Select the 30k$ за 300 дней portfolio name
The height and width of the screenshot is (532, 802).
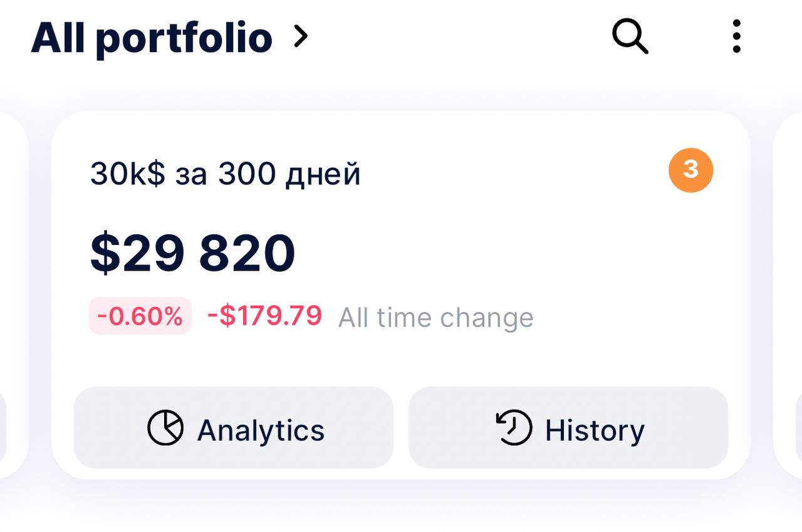tap(226, 174)
